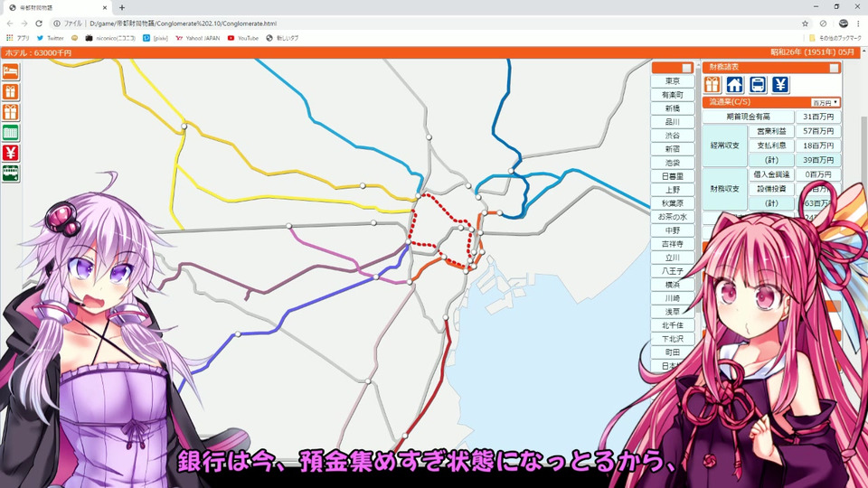
Task: Pick 八王子 in the station list
Action: pyautogui.click(x=673, y=271)
